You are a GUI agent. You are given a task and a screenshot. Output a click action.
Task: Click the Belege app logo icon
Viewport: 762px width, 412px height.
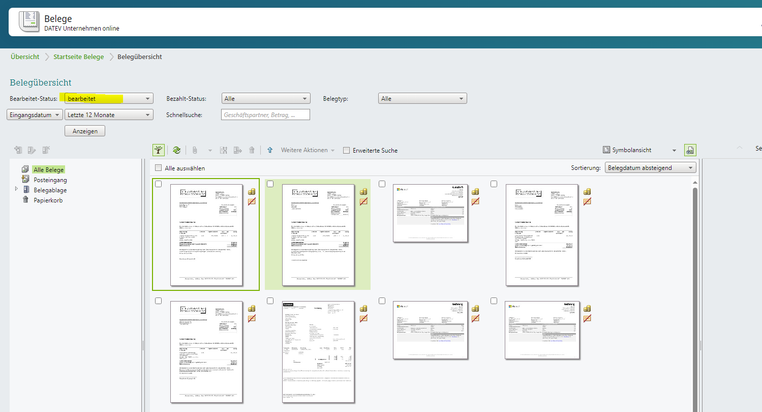click(20, 19)
